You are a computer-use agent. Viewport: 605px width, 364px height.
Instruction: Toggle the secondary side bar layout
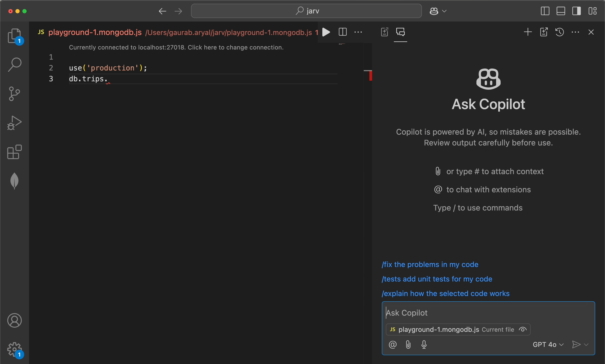(x=576, y=11)
